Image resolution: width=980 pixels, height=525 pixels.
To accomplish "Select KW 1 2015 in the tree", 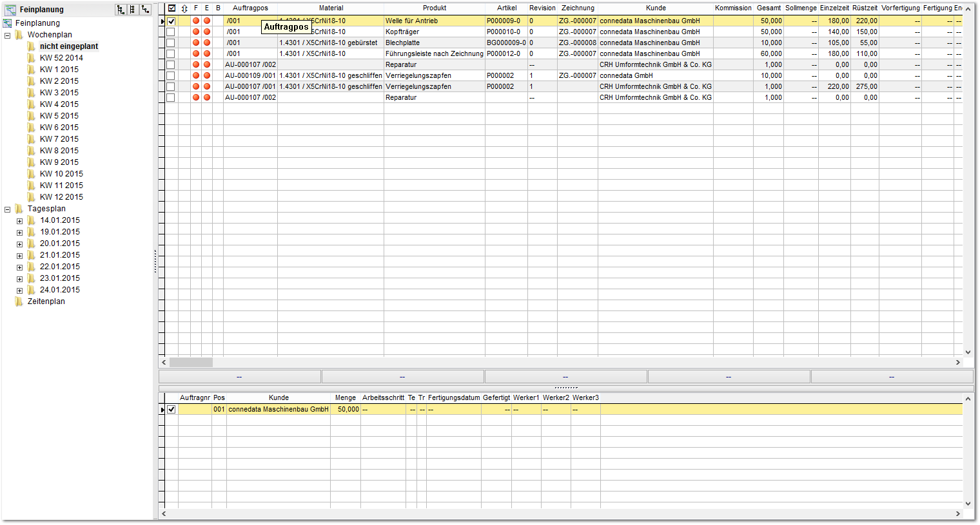I will pos(59,70).
